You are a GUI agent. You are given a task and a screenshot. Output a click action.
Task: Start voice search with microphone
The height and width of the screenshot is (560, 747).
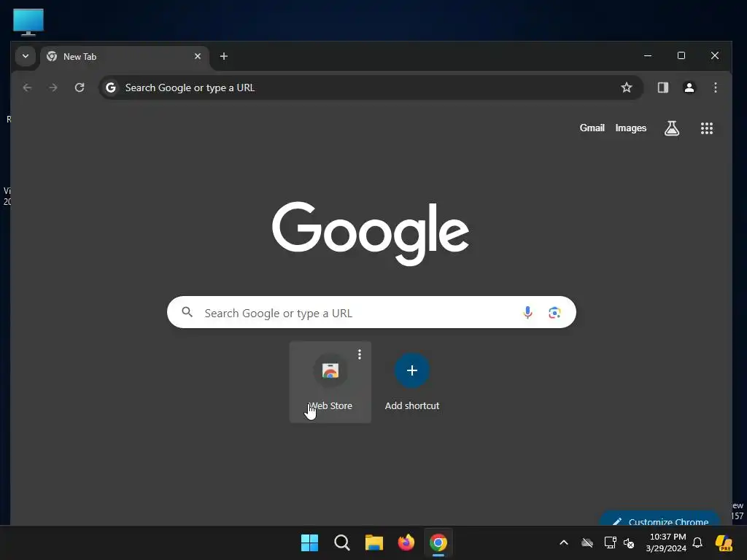(x=527, y=312)
